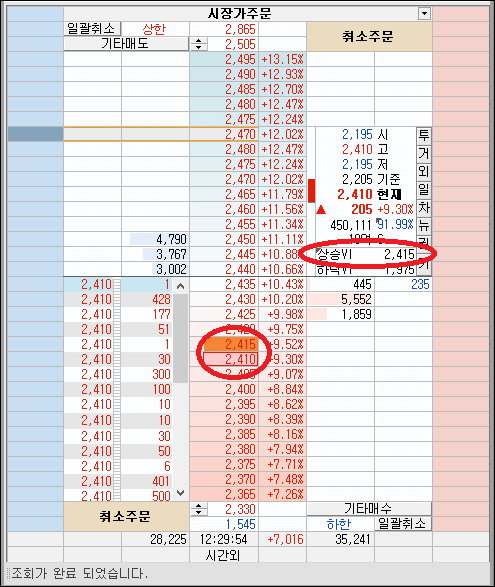
Task: Select the 뉴 vertical tab
Action: pos(423,225)
